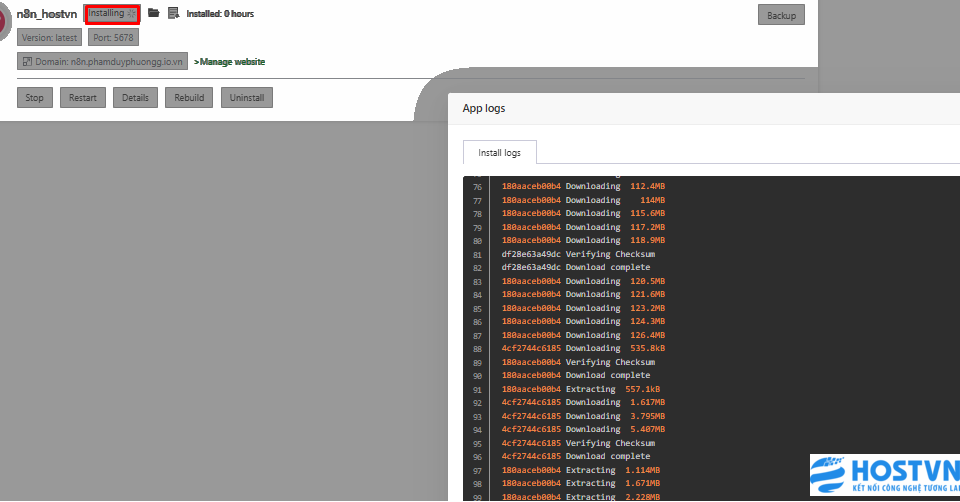Screen dimensions: 960x502
Task: Select log line 77 Downloading 114MB
Action: click(x=583, y=200)
